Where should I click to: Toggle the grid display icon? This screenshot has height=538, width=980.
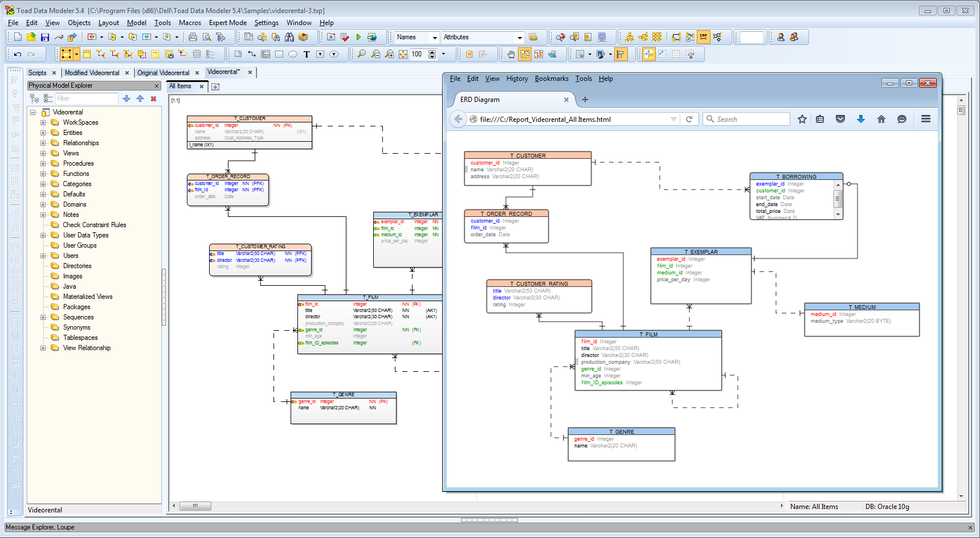coord(676,54)
